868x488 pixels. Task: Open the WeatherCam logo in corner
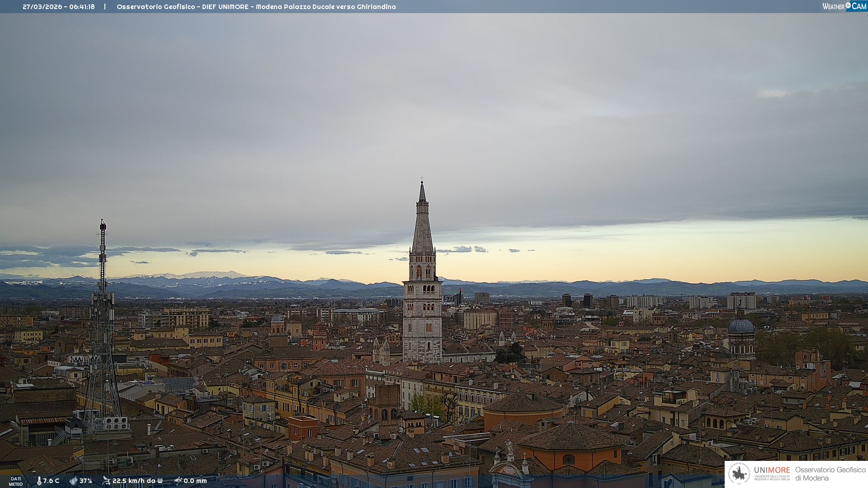[x=844, y=6]
